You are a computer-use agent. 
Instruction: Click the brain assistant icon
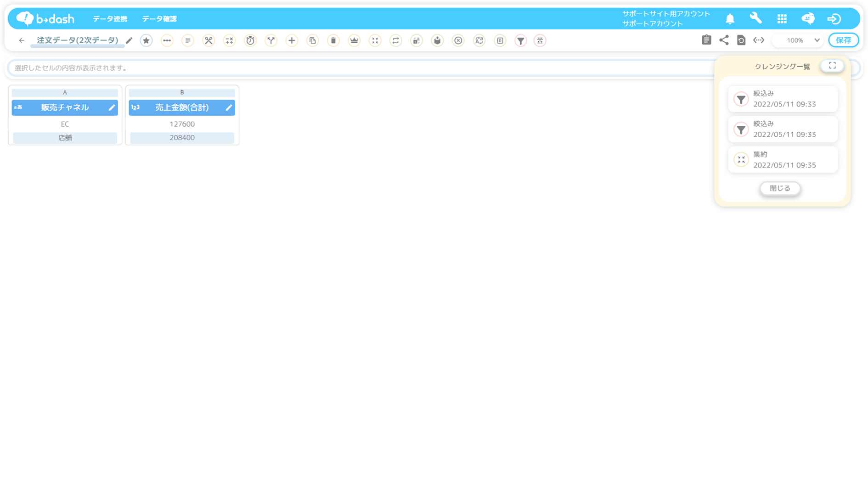click(808, 18)
